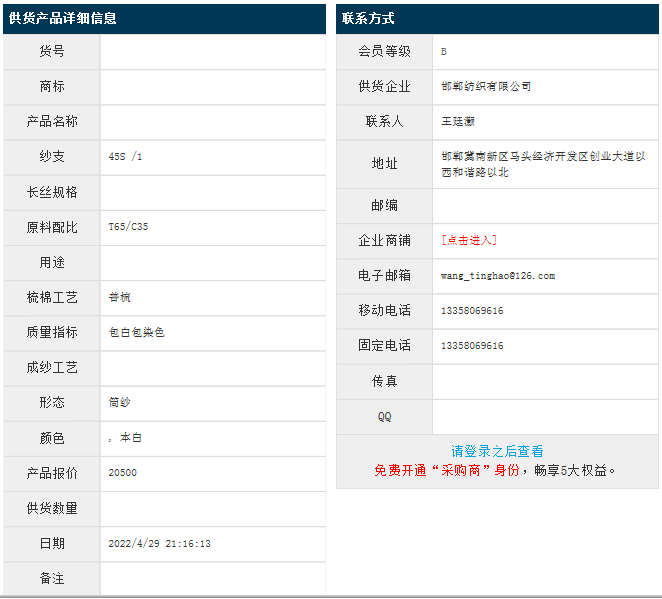Click the address text starting with 邯郸冀南新区

[542, 164]
